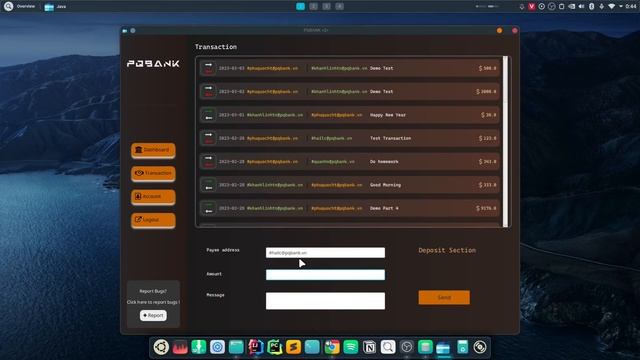Click the eye icon on Transaction button

tap(139, 173)
